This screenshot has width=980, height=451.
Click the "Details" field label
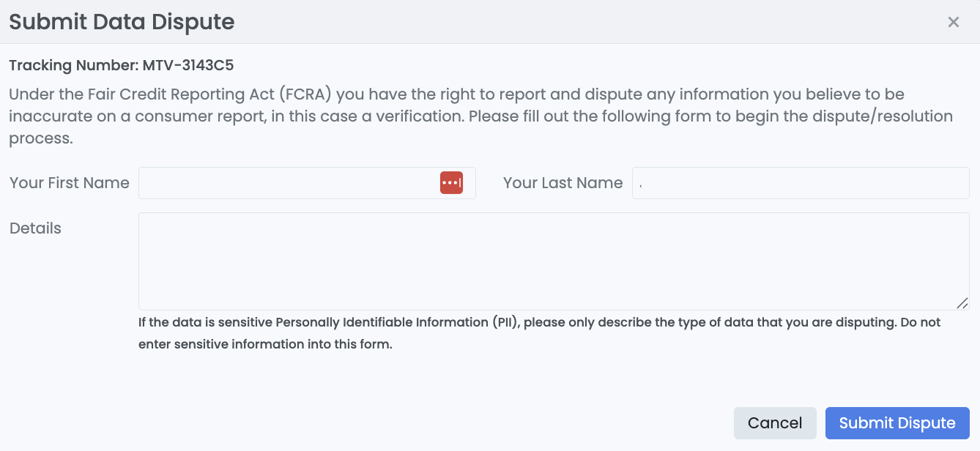pos(35,228)
